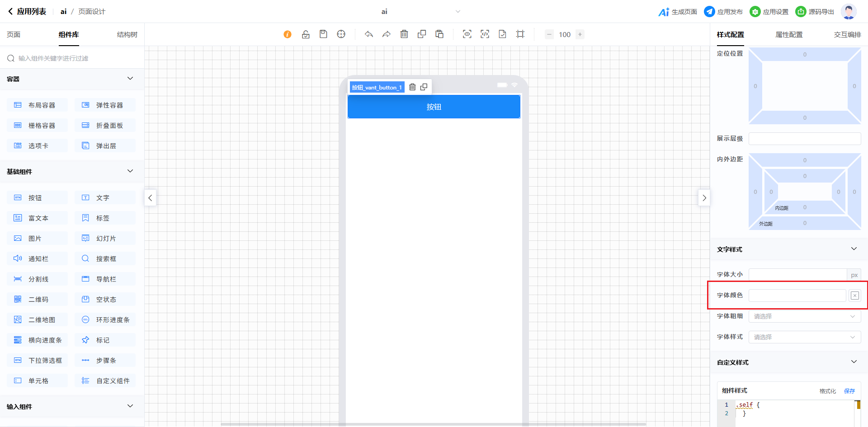Open page preview with the eye icon

click(x=467, y=34)
